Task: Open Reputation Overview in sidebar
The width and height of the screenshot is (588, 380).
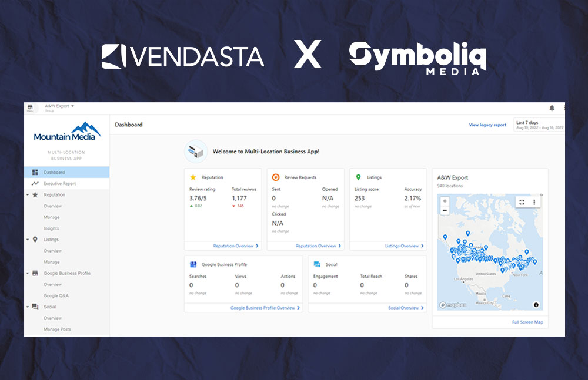Action: click(52, 206)
